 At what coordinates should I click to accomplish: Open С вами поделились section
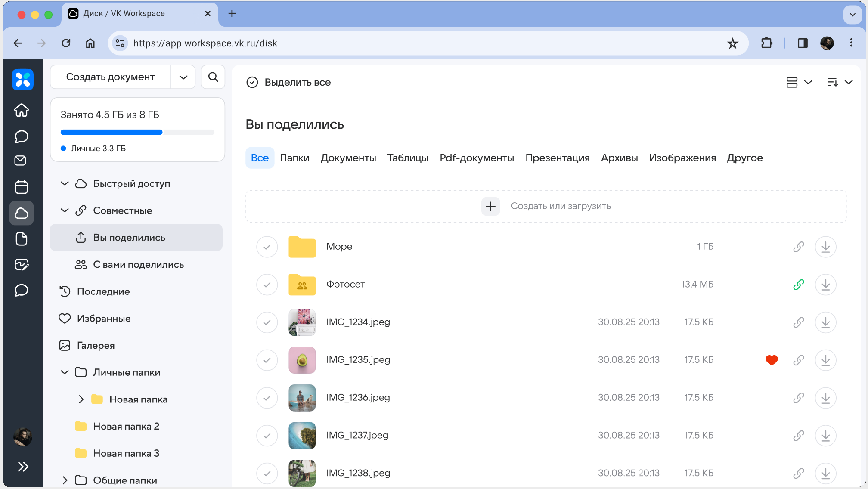[138, 265]
